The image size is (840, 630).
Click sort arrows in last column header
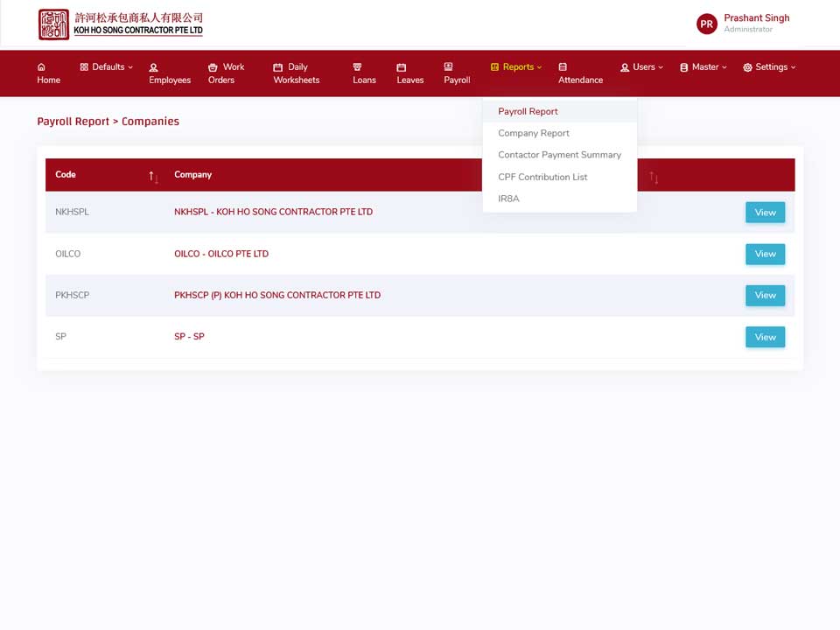654,177
